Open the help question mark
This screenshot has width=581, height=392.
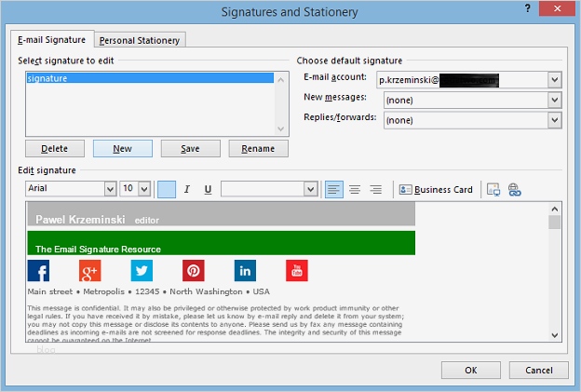528,8
